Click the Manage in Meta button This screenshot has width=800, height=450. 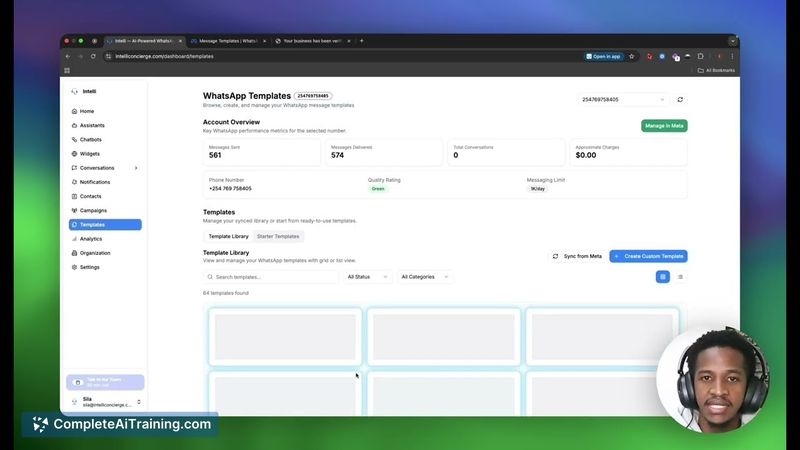[x=664, y=126]
